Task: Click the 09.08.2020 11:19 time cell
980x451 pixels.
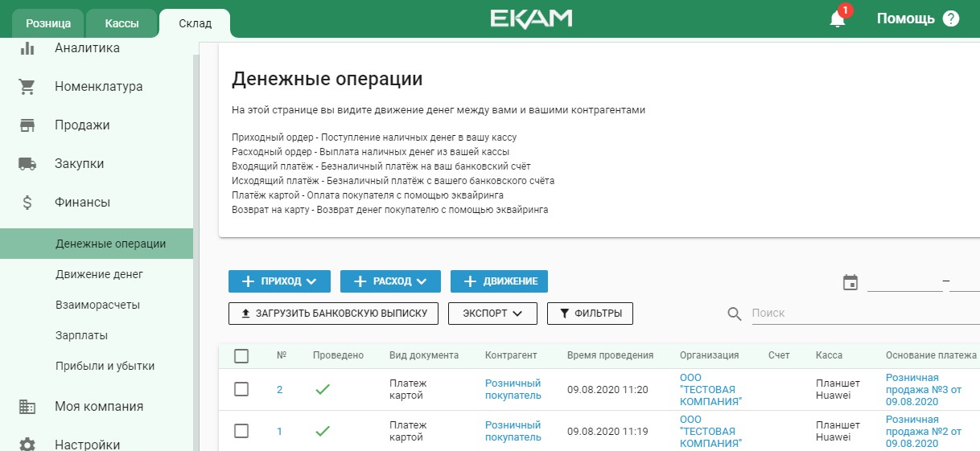Action: click(x=607, y=432)
